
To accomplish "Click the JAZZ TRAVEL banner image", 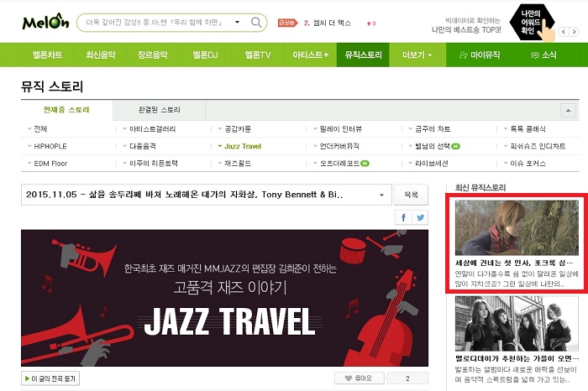I will pyautogui.click(x=224, y=298).
